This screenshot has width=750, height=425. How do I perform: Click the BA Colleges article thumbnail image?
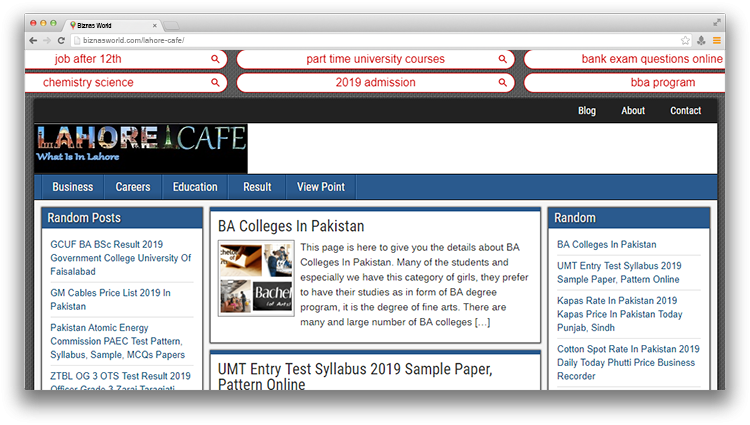pos(255,278)
